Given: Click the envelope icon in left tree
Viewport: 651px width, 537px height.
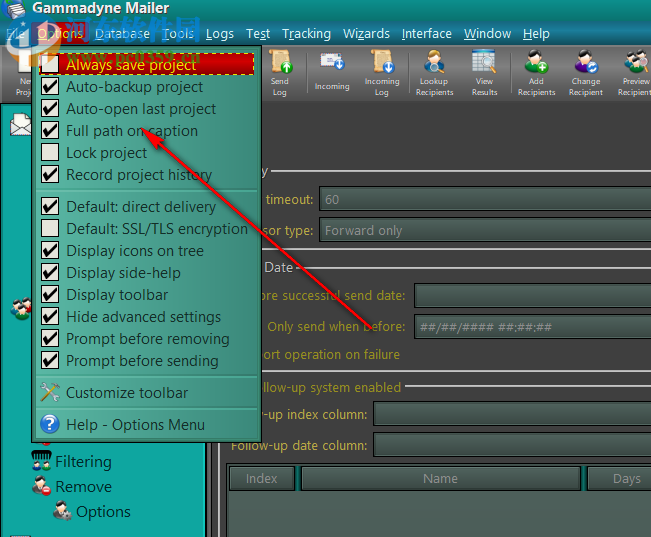Looking at the screenshot, I should 21,125.
